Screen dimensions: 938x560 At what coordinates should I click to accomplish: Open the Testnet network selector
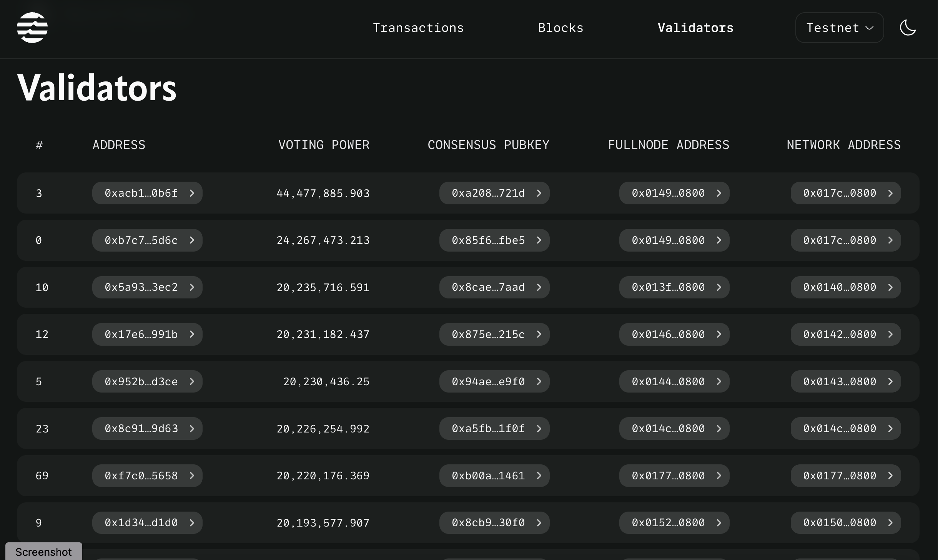[x=839, y=28]
